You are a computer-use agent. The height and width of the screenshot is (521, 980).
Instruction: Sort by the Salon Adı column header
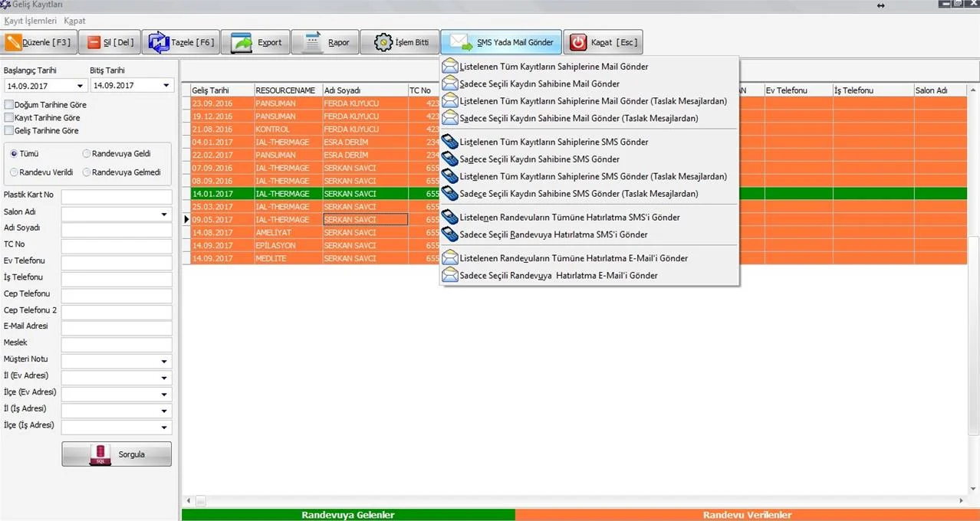click(940, 90)
